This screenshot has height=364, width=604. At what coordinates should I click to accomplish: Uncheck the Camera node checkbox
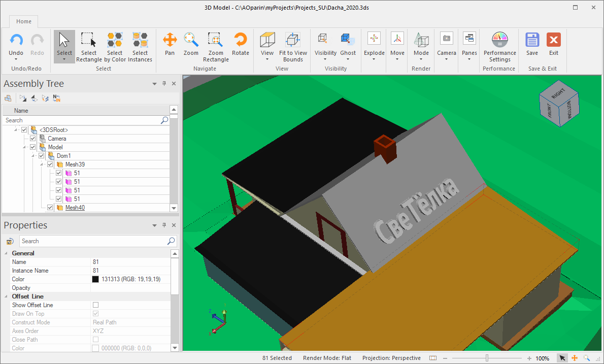tap(33, 139)
